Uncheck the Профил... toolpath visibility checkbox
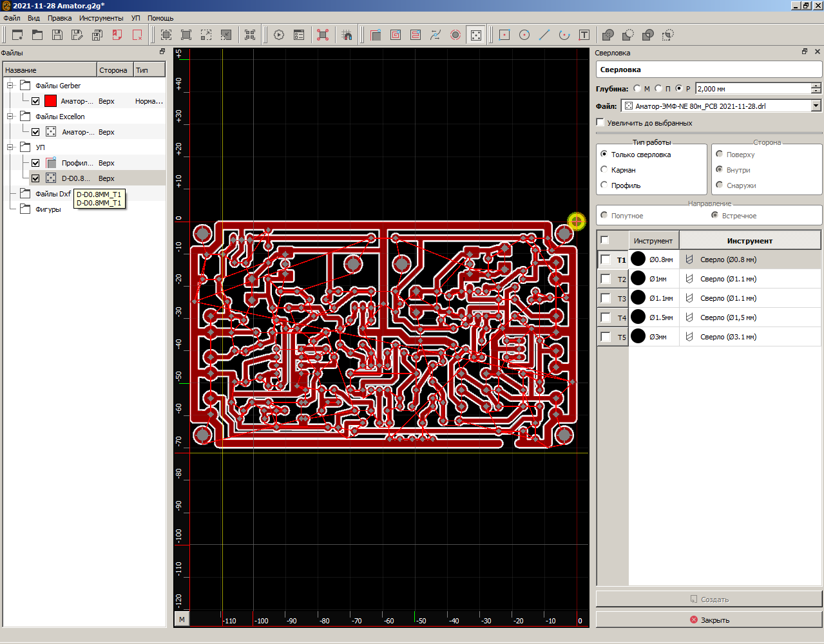This screenshot has height=644, width=824. (x=35, y=163)
